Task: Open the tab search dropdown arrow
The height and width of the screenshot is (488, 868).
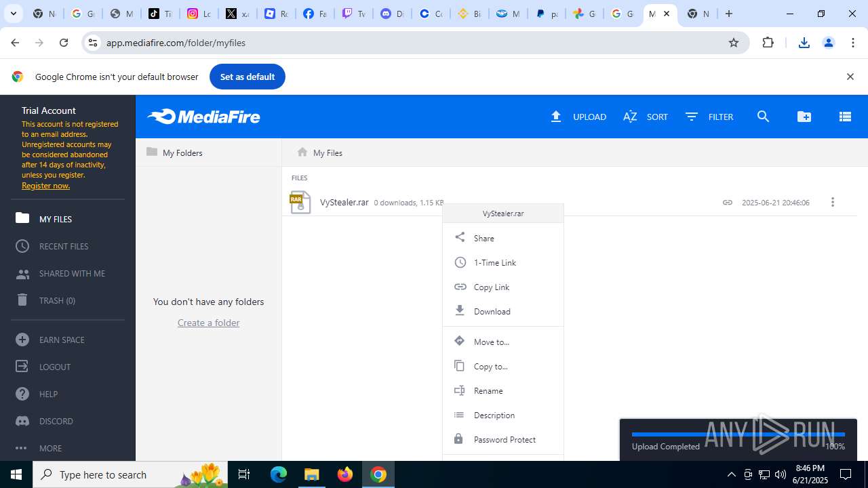Action: point(13,14)
